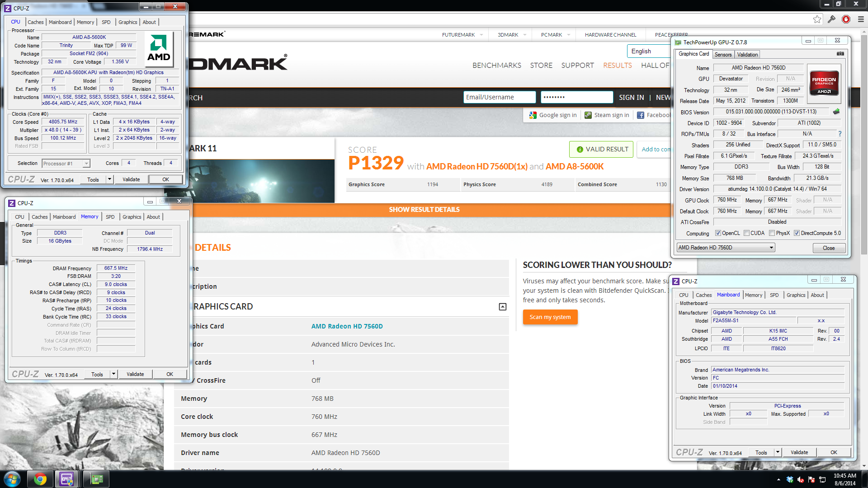Click the Z icon in the Memory CPU-Z title bar

pos(12,203)
